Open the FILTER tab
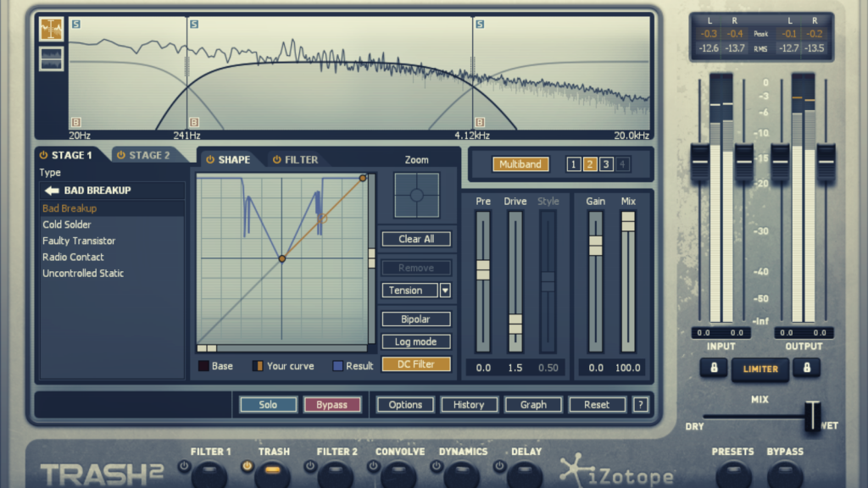 [301, 160]
